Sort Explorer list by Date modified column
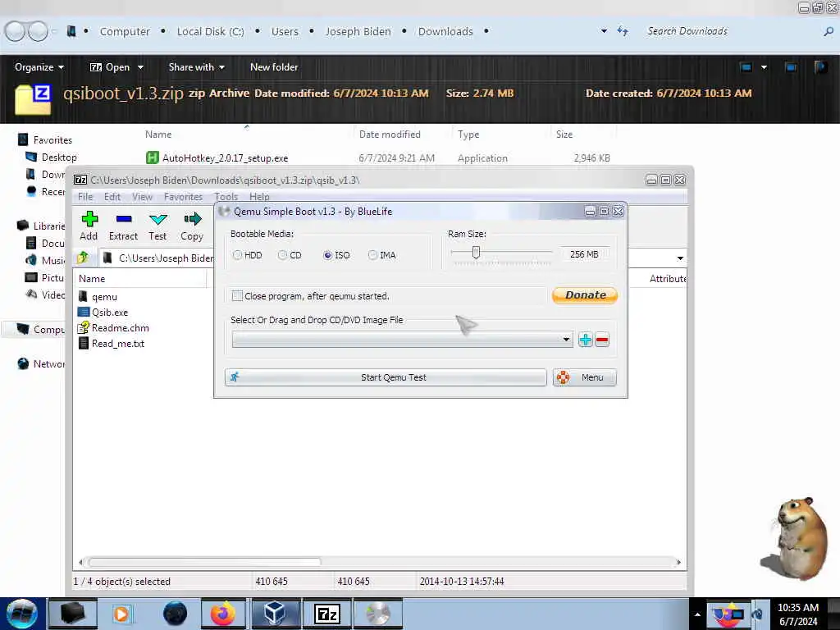 390,135
